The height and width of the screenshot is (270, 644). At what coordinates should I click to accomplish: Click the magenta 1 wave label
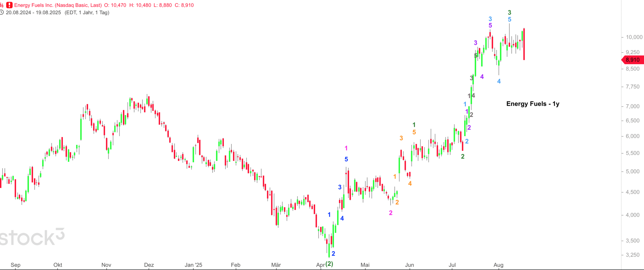[346, 148]
